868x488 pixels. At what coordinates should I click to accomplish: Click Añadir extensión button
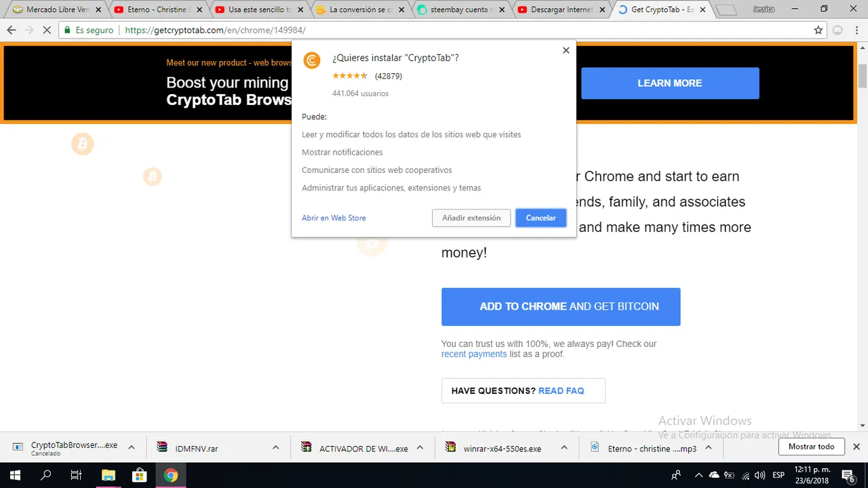[x=471, y=218]
